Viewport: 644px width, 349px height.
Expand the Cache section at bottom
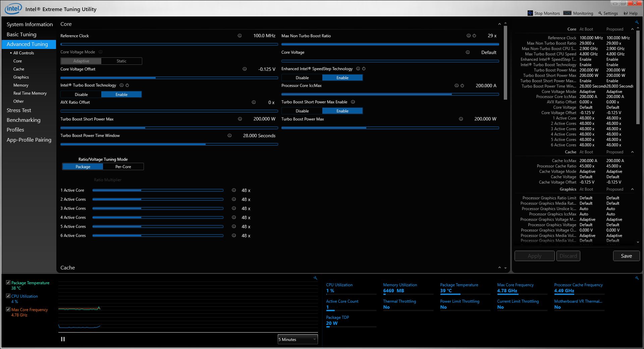point(499,268)
